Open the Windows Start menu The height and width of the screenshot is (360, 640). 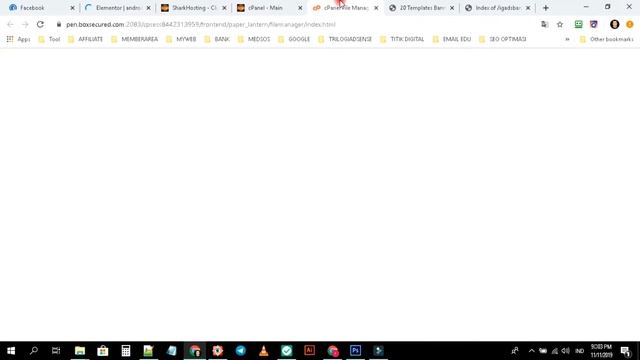11,351
